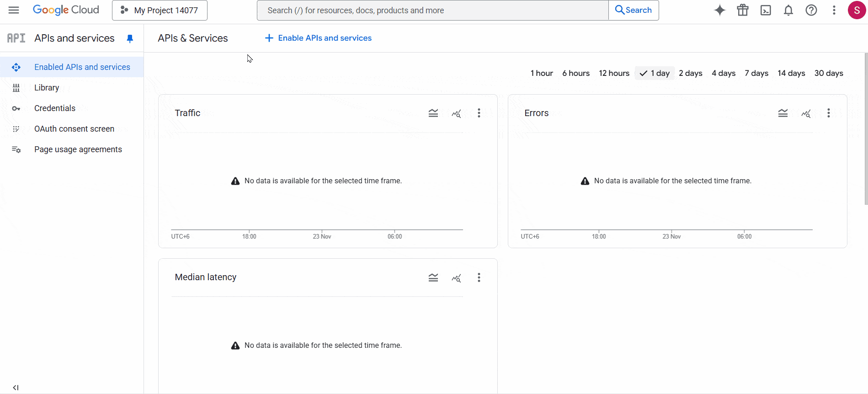This screenshot has height=394, width=868.
Task: Click Enable APIs and services link
Action: 319,38
